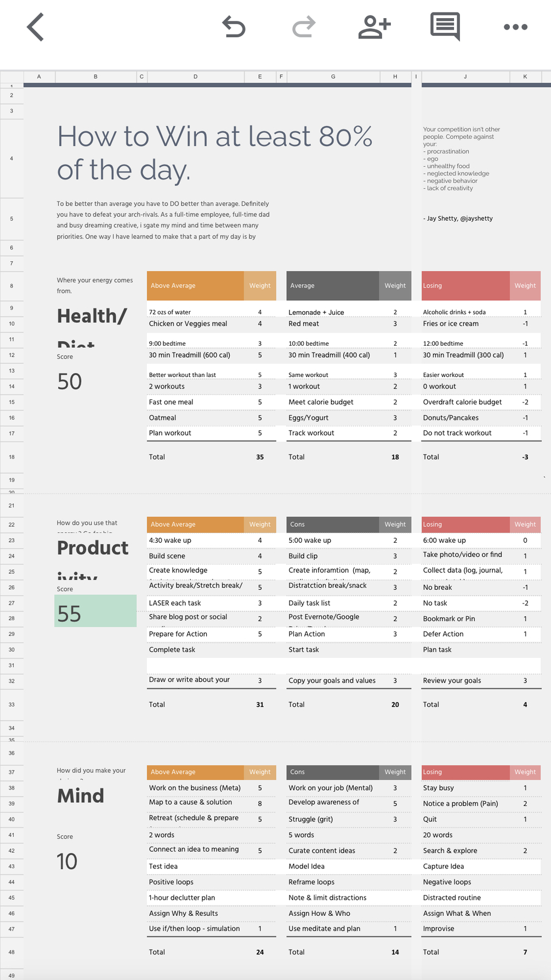This screenshot has width=551, height=980.
Task: Select column D header
Action: click(x=195, y=77)
